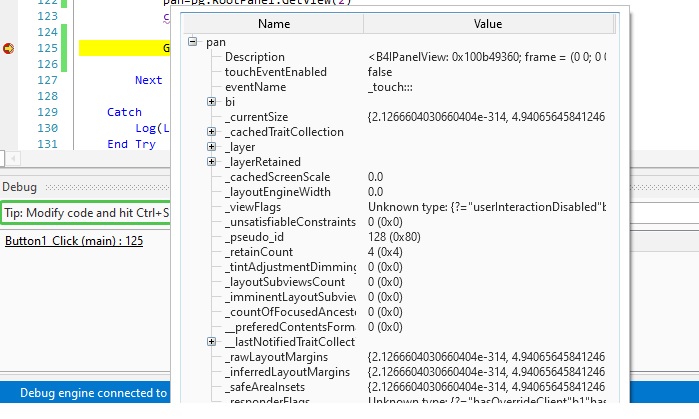The image size is (699, 419).
Task: Select the _pseudo_id row
Action: point(256,237)
